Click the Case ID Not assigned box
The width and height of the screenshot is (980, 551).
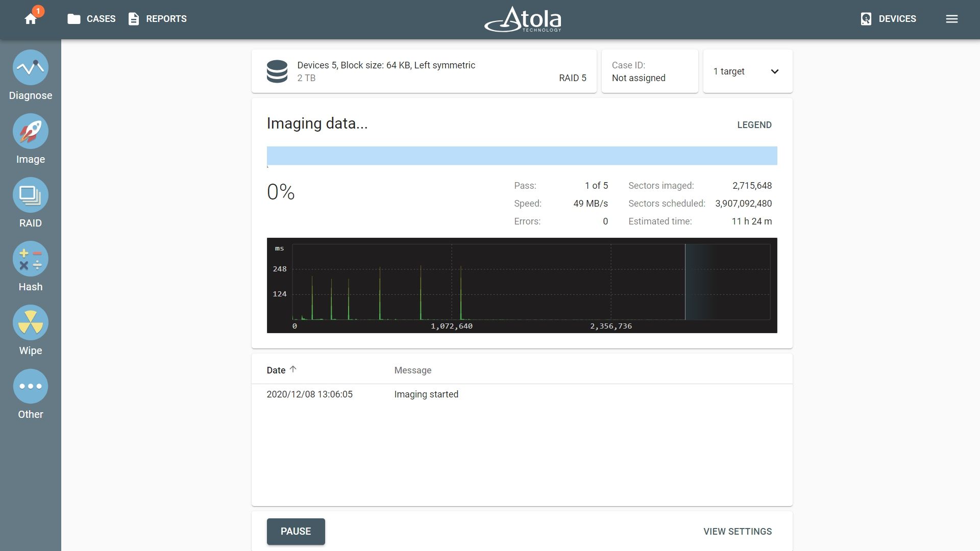coord(650,71)
